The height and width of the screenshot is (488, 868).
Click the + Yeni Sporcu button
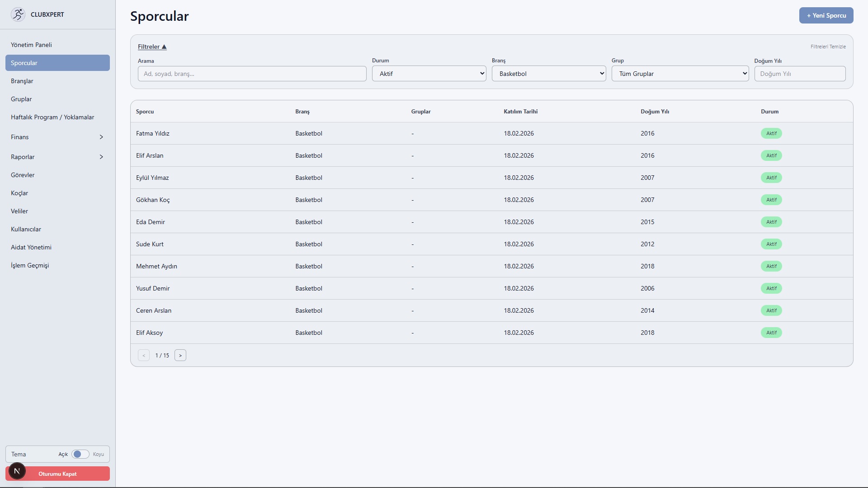(x=826, y=15)
